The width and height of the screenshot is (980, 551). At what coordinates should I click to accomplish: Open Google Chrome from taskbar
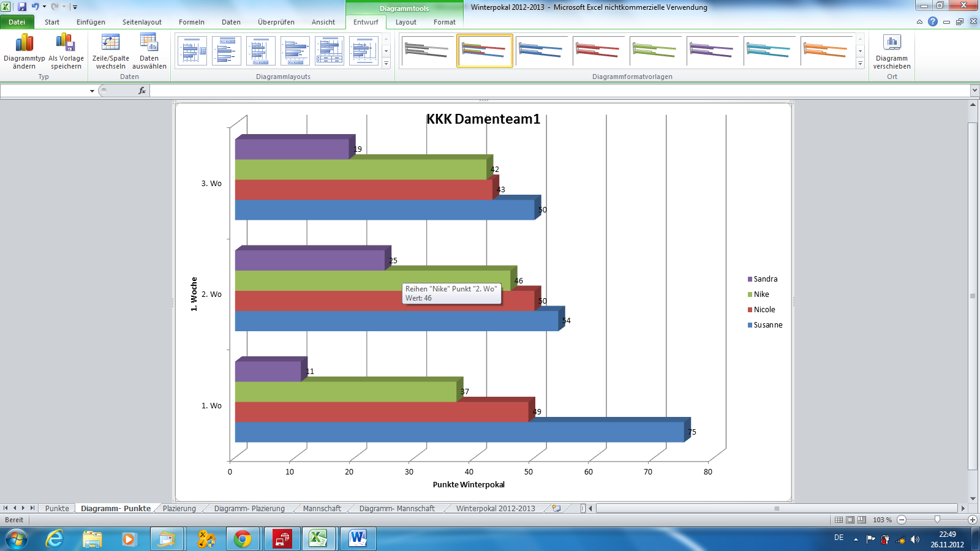[243, 539]
